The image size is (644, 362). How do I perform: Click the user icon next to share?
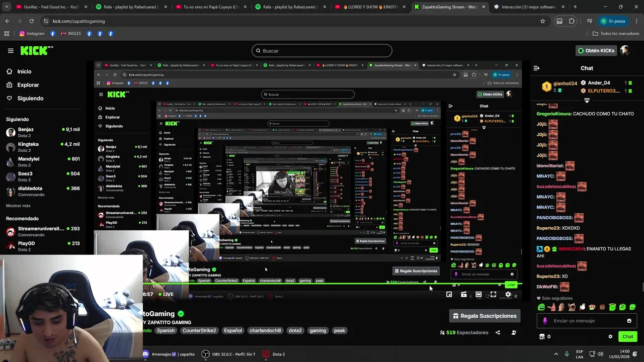click(x=514, y=332)
